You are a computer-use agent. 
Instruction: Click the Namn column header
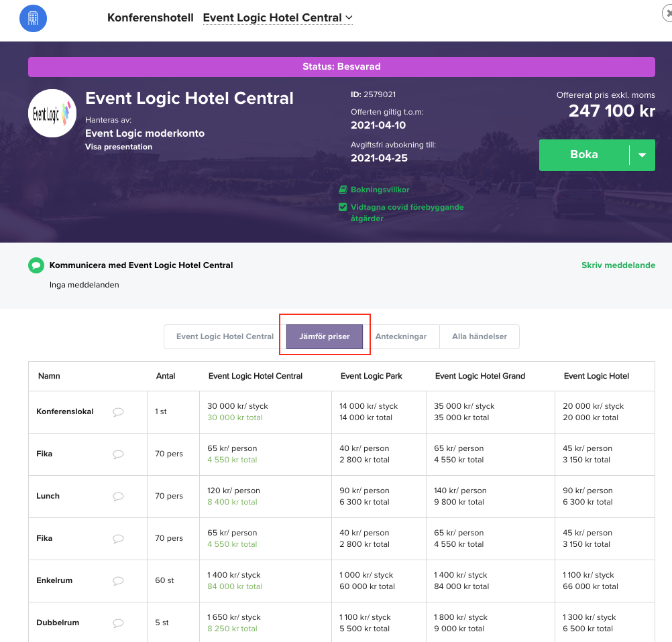coord(49,376)
